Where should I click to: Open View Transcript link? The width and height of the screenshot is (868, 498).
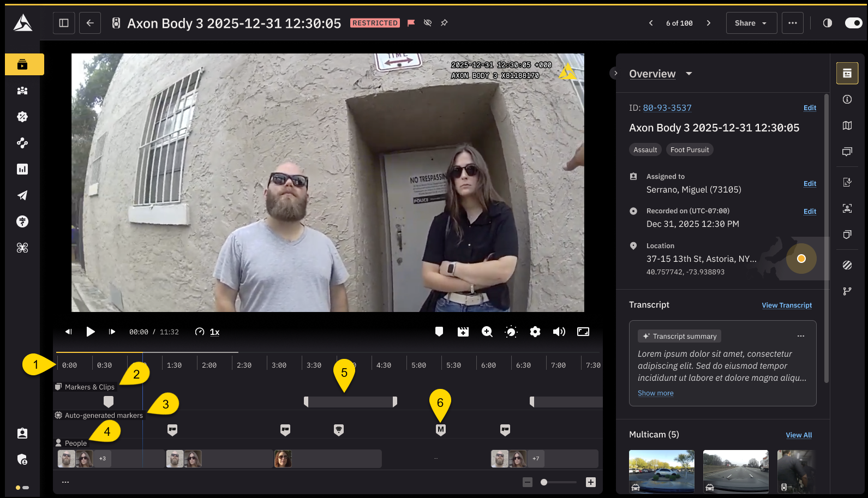coord(787,305)
